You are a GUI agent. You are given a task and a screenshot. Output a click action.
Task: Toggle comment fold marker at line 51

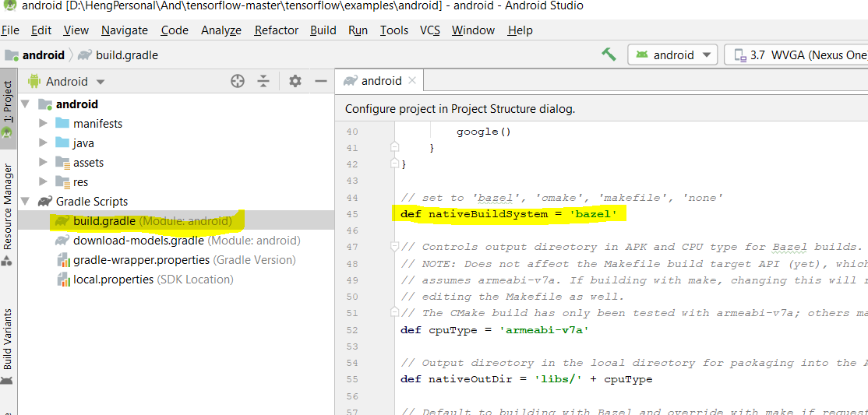[394, 313]
